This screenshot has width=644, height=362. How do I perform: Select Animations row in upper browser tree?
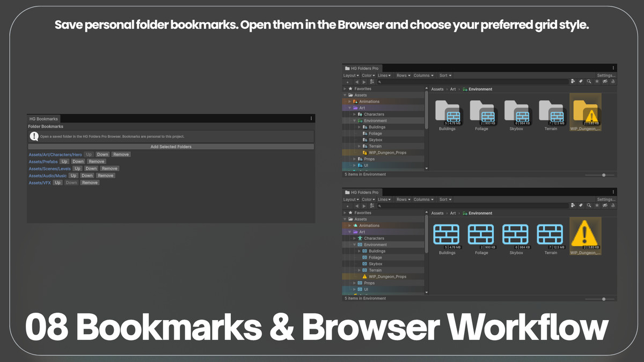(384, 101)
